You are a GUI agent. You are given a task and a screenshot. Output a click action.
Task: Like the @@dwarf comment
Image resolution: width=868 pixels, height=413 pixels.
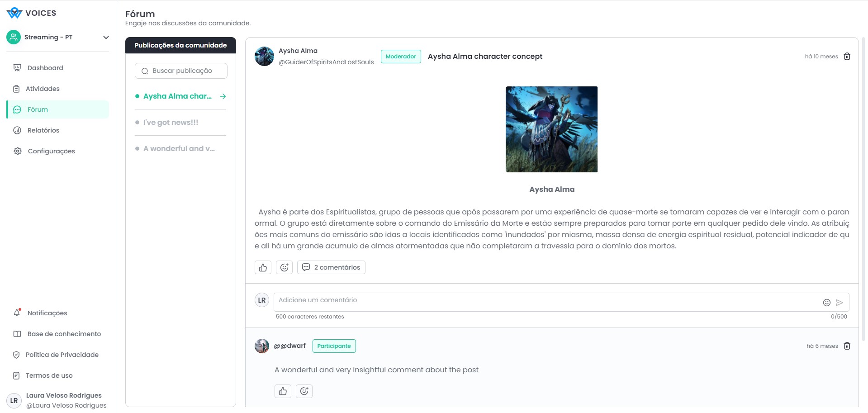283,391
